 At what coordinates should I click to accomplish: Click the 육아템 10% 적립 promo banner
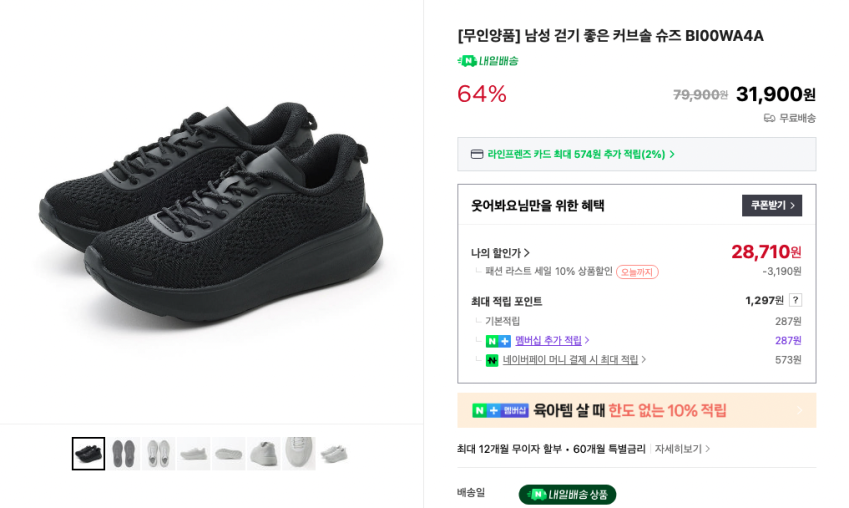(x=636, y=410)
